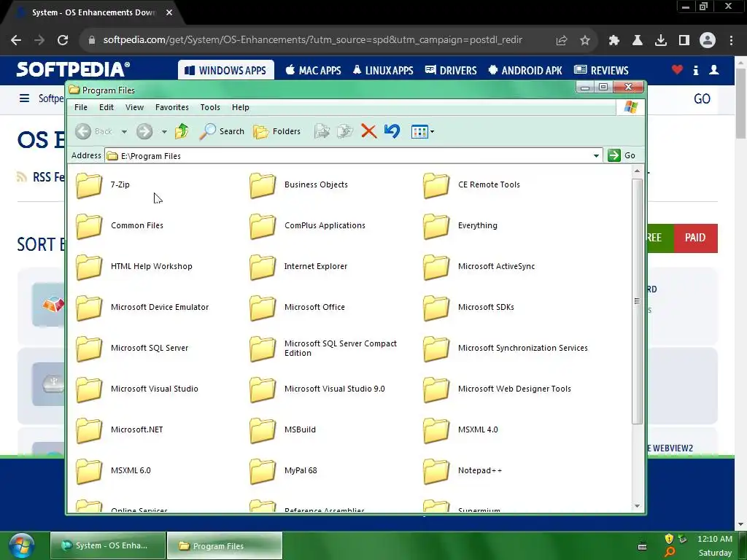Select the Everything folder icon

point(436,226)
